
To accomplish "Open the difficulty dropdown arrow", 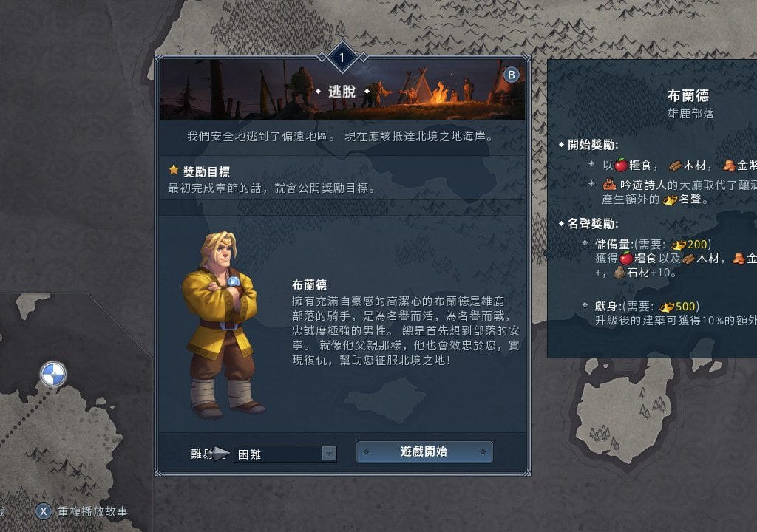I will pyautogui.click(x=329, y=454).
